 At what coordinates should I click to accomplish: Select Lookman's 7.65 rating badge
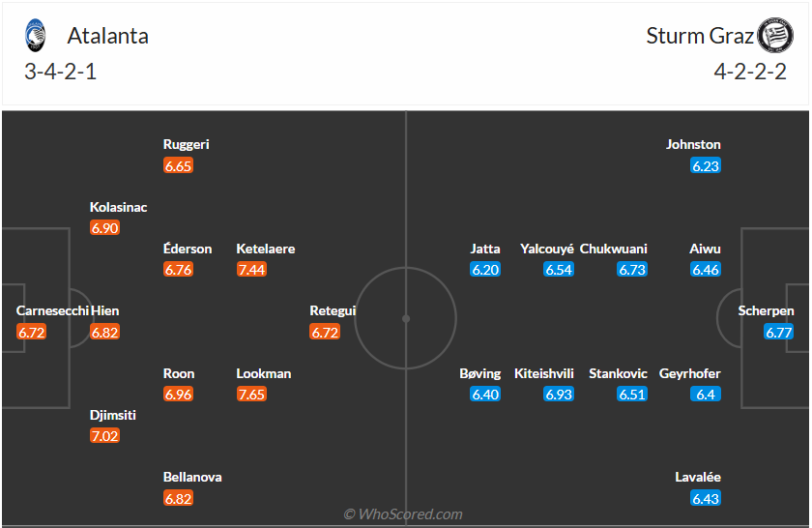(x=251, y=395)
